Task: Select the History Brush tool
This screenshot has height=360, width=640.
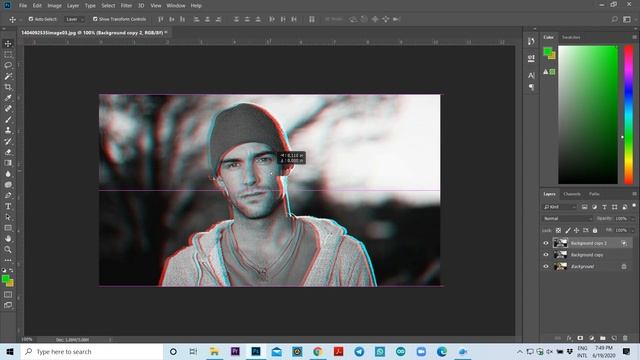Action: (8, 141)
